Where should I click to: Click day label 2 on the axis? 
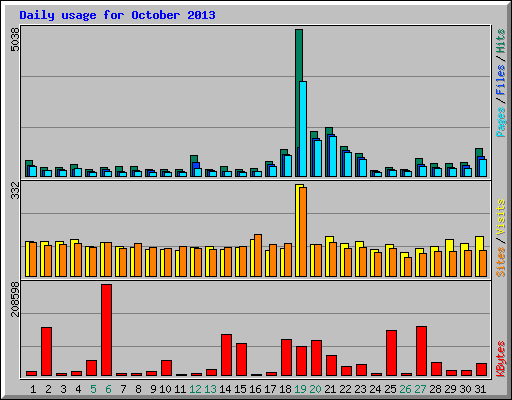(48, 389)
